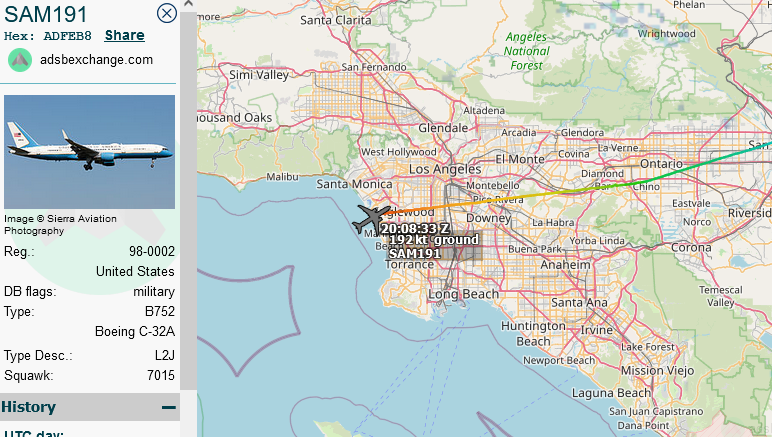
Task: Collapse the History section with minus icon
Action: click(169, 407)
